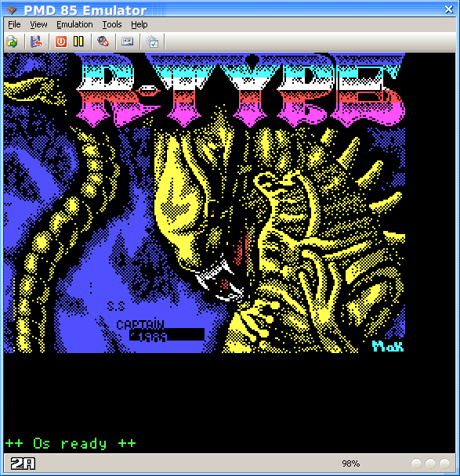Open the File menu
Image resolution: width=460 pixels, height=476 pixels.
(x=14, y=24)
